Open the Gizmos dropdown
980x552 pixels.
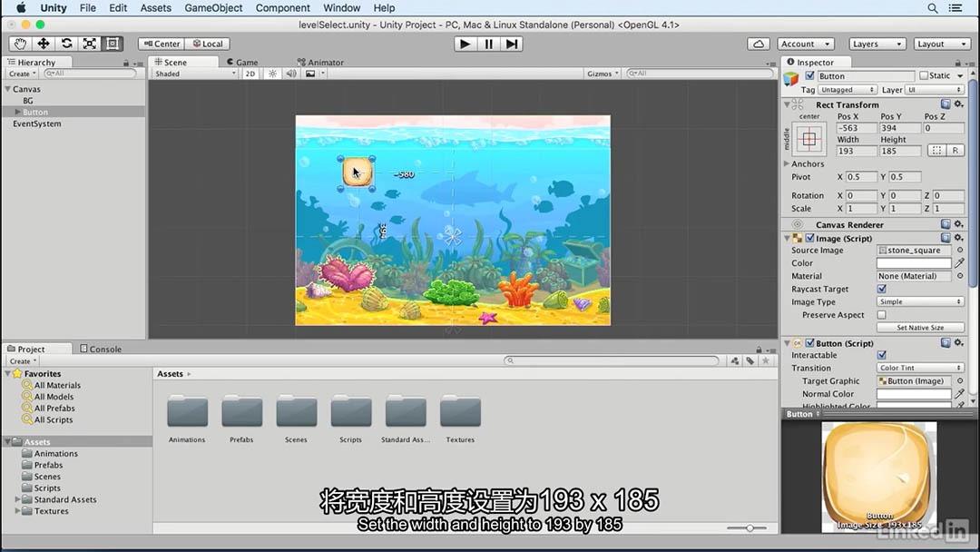tap(603, 74)
